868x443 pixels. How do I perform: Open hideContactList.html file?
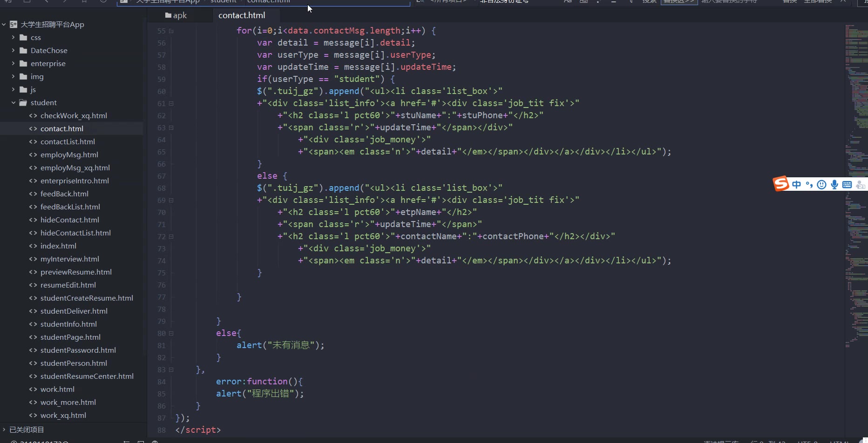(x=75, y=233)
